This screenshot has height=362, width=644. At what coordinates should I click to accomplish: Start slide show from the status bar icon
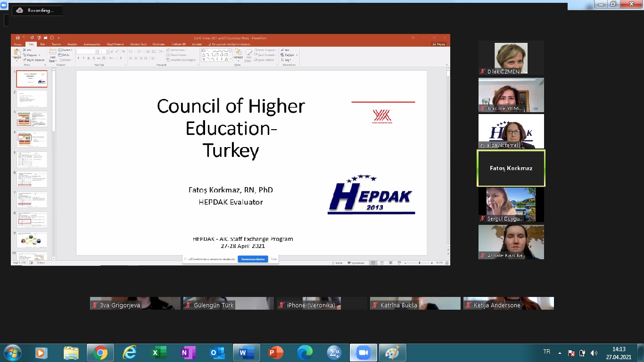(399, 263)
